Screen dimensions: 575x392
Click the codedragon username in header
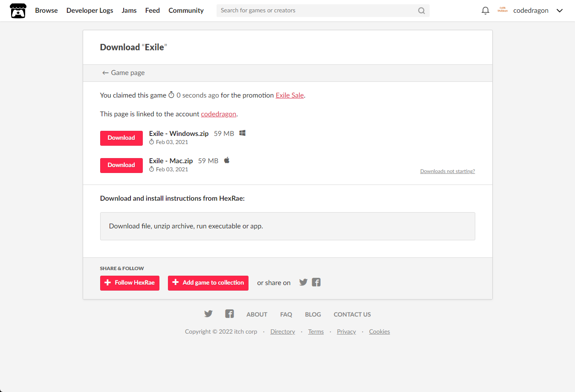(531, 11)
